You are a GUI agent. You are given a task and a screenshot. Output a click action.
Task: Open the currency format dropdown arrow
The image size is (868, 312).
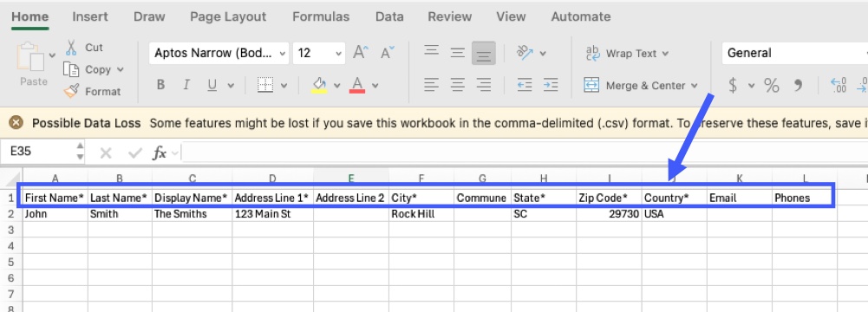pos(751,86)
